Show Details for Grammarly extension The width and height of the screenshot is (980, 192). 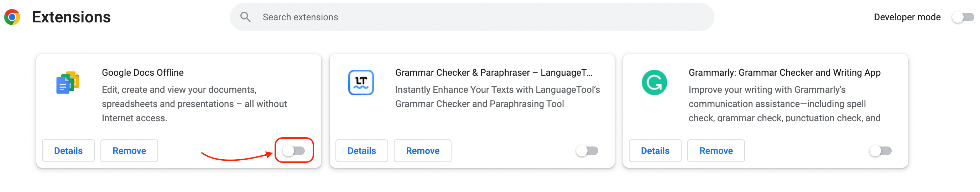(655, 151)
